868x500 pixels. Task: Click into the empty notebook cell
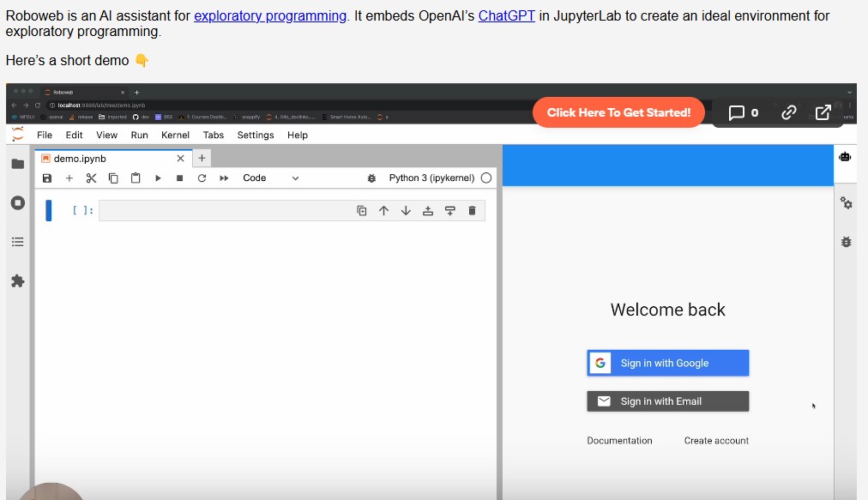click(x=223, y=211)
